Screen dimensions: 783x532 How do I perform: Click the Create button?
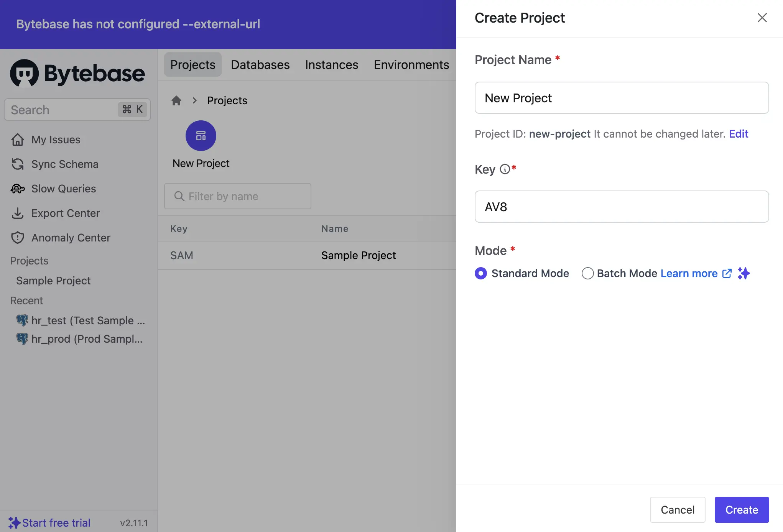pos(742,510)
